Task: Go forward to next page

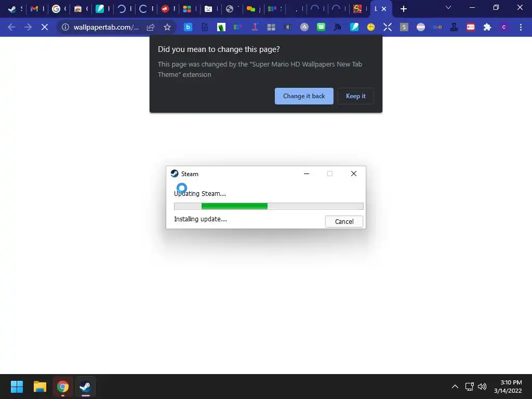Action: [28, 27]
